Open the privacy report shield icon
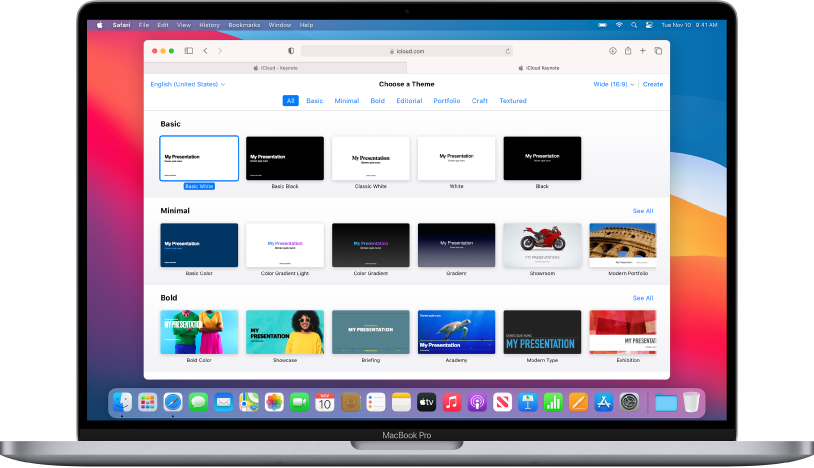Screen dimensions: 814x468 291,51
